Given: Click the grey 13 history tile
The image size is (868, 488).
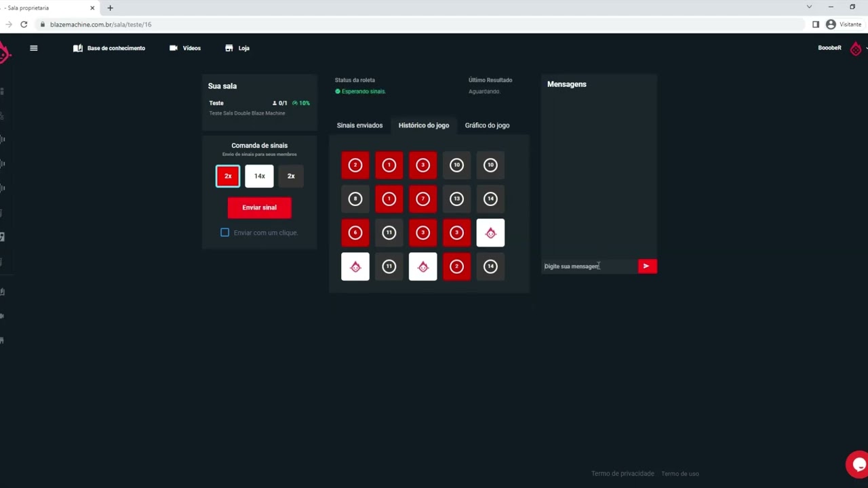Looking at the screenshot, I should 457,199.
